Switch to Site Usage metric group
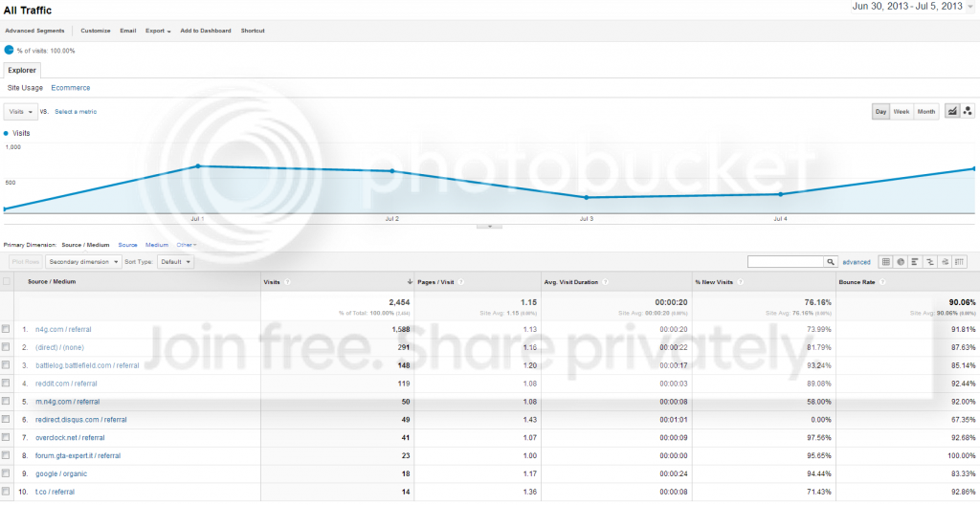 (25, 88)
